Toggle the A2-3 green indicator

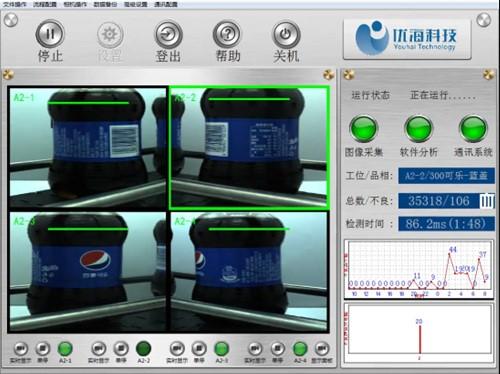point(221,349)
